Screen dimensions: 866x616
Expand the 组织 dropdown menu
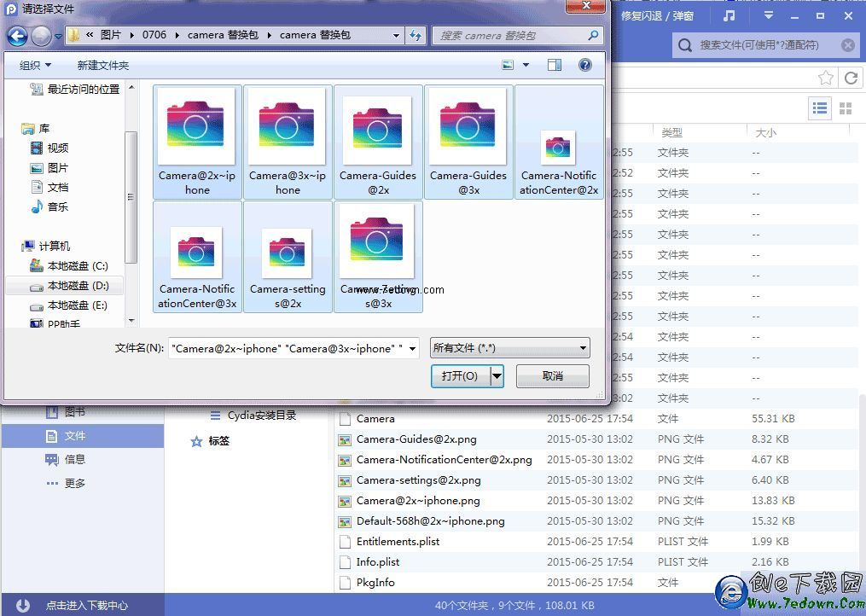click(x=35, y=65)
